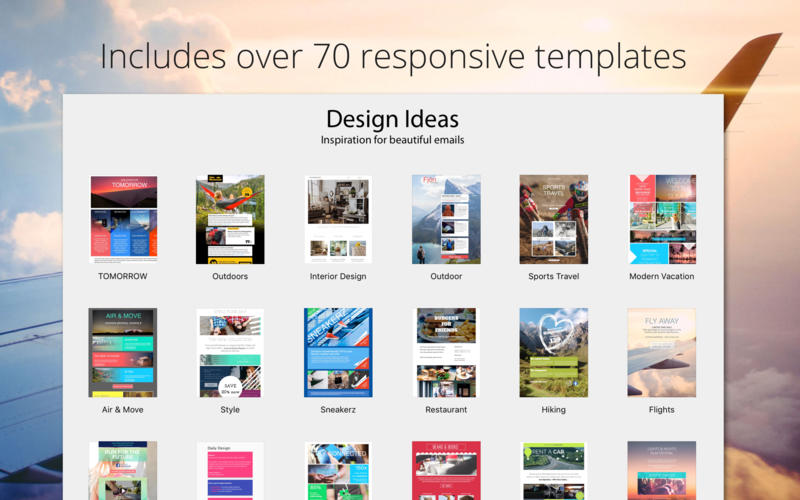Open the Rent a Car template thumbnail

point(554,470)
